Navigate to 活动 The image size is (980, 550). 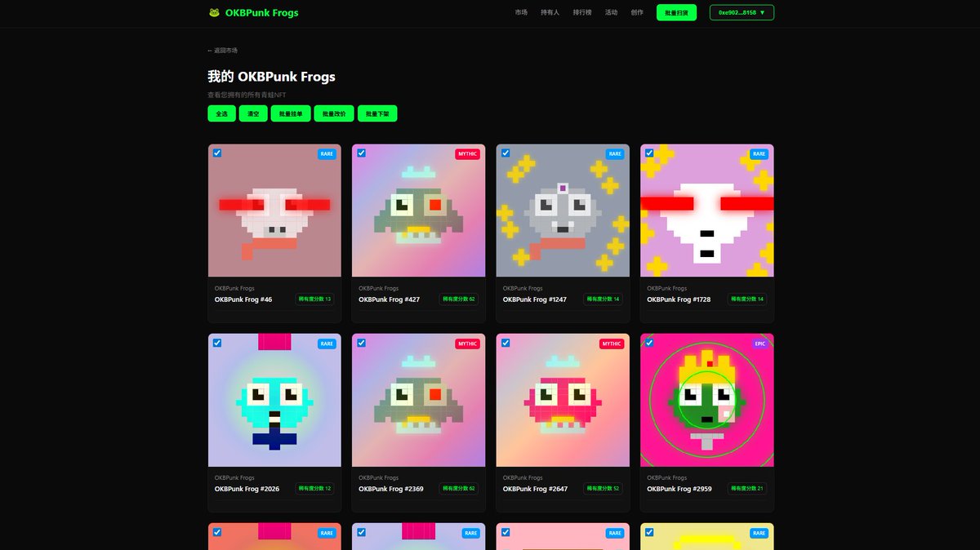(611, 13)
